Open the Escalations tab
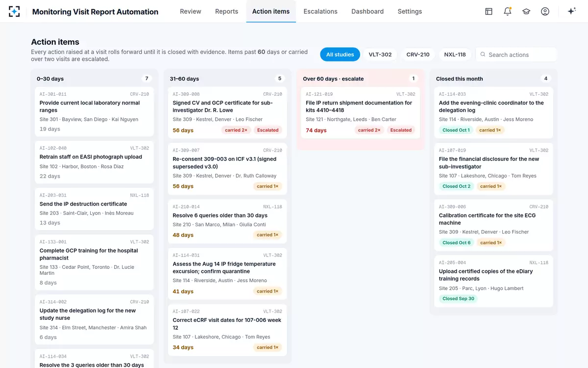The image size is (588, 368). pyautogui.click(x=320, y=11)
